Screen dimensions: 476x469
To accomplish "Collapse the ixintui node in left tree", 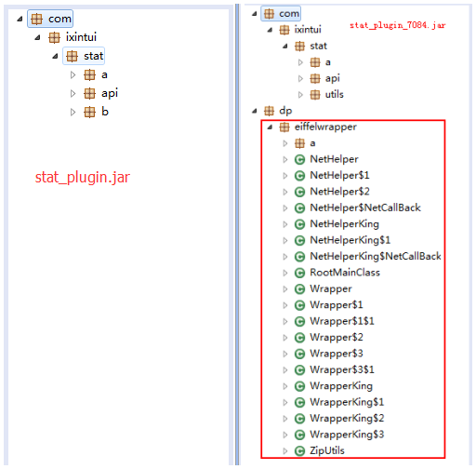I will pyautogui.click(x=37, y=37).
